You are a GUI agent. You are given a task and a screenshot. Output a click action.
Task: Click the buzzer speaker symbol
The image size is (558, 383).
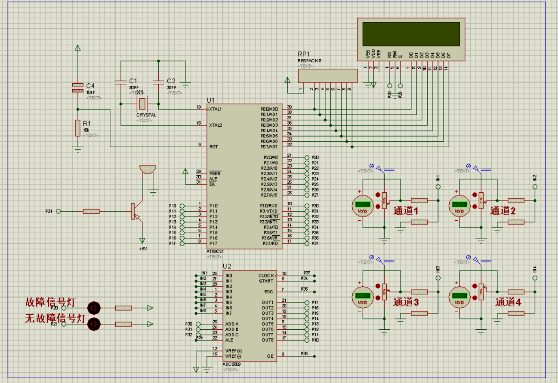[147, 169]
